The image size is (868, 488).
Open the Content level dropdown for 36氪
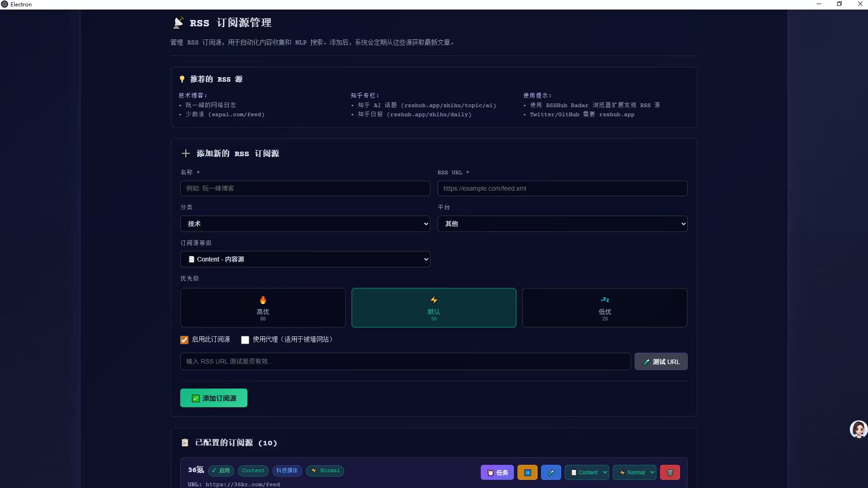coord(587,472)
